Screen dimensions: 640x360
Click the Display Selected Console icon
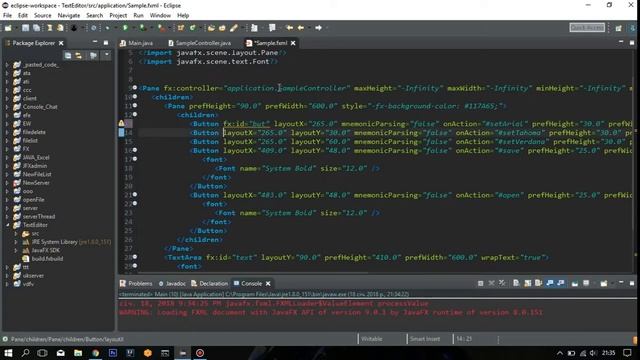point(586,283)
